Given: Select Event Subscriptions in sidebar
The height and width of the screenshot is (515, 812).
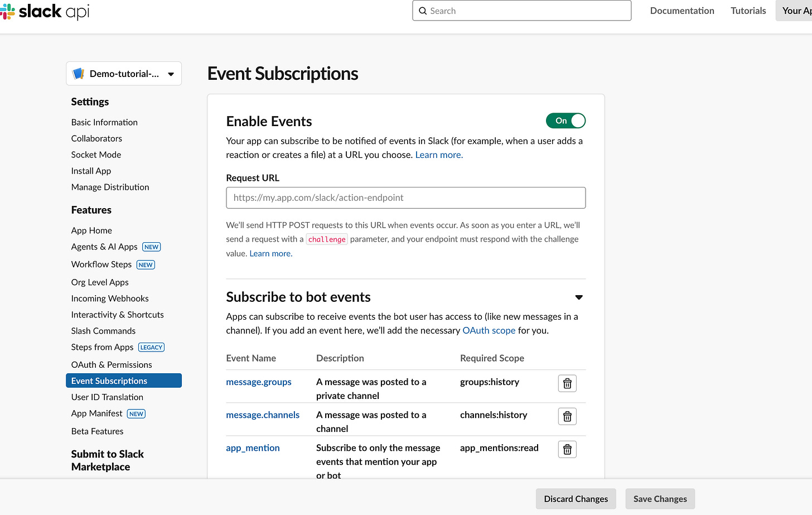Looking at the screenshot, I should tap(124, 381).
